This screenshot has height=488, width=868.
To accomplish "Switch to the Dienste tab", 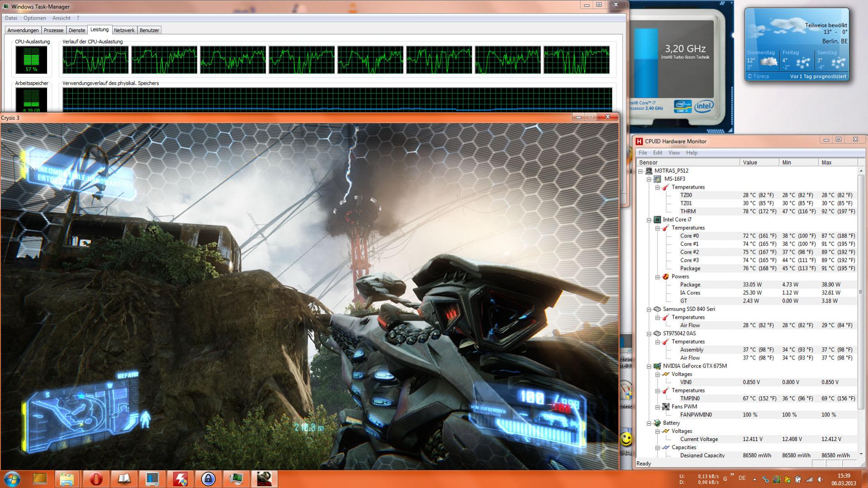I will (x=77, y=30).
